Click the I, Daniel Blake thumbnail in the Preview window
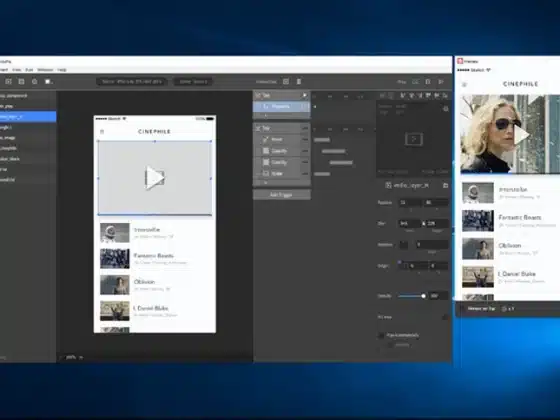Screen dimensions: 560x420 478,277
